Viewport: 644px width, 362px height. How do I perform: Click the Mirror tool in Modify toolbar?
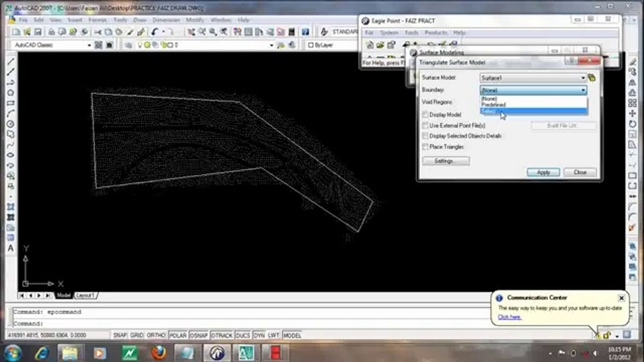[632, 82]
